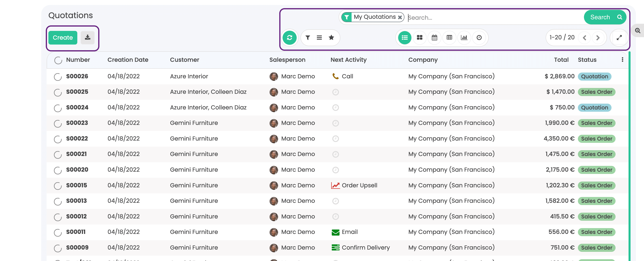This screenshot has height=261, width=644.
Task: Remove the My Quotations filter tag
Action: [x=400, y=17]
